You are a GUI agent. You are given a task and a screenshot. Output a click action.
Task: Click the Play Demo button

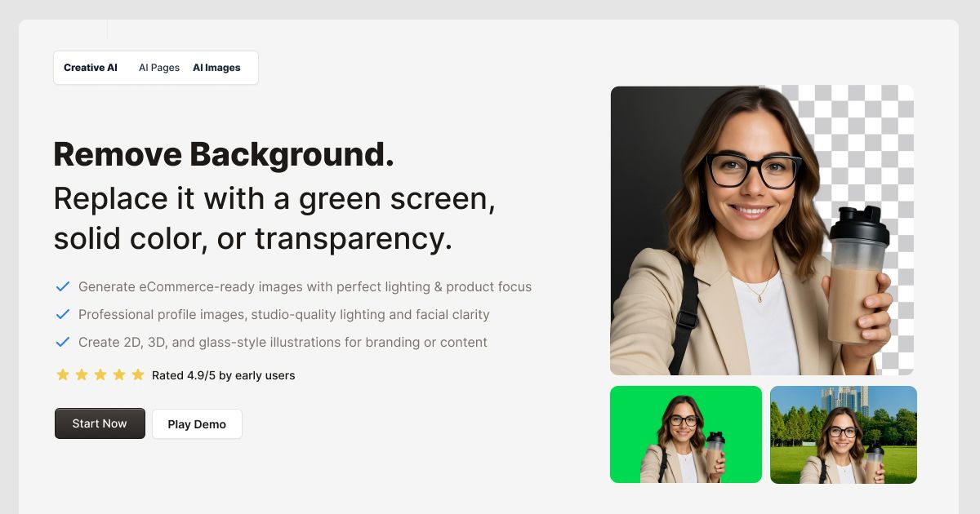(197, 424)
